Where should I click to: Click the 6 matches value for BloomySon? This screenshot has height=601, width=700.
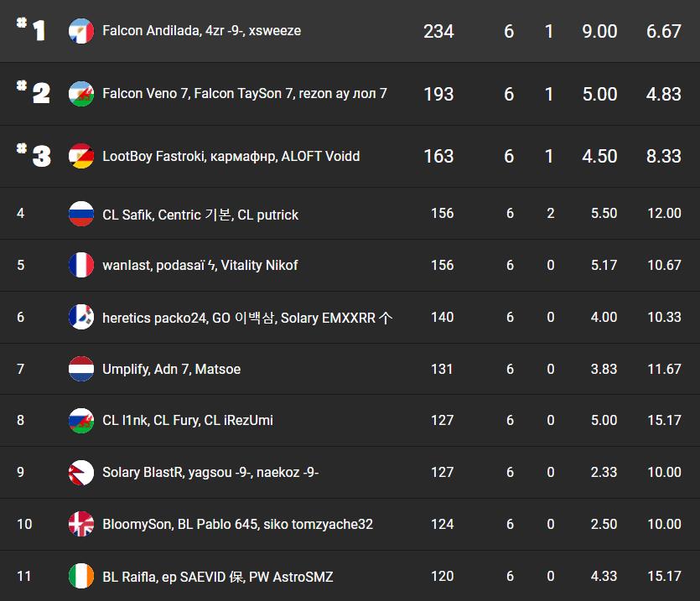tap(509, 524)
